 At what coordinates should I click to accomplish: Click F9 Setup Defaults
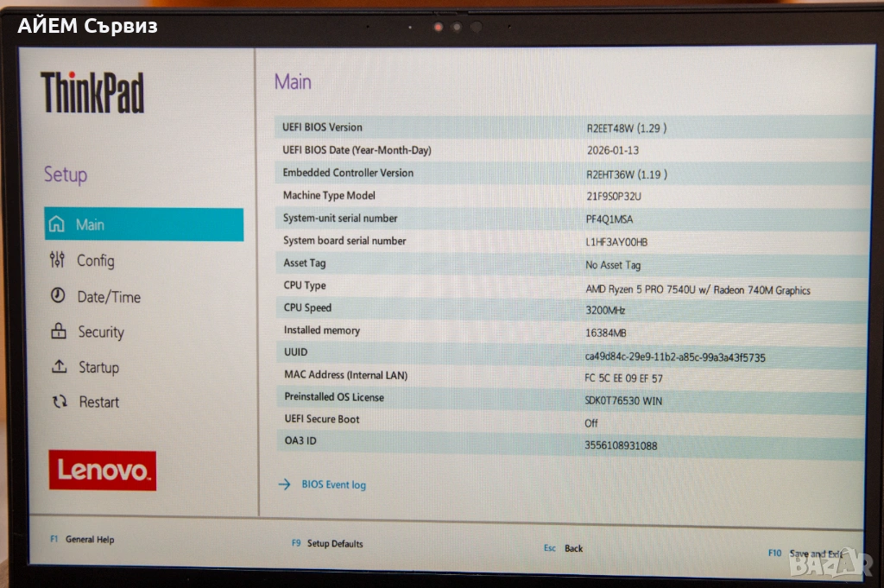[x=327, y=544]
